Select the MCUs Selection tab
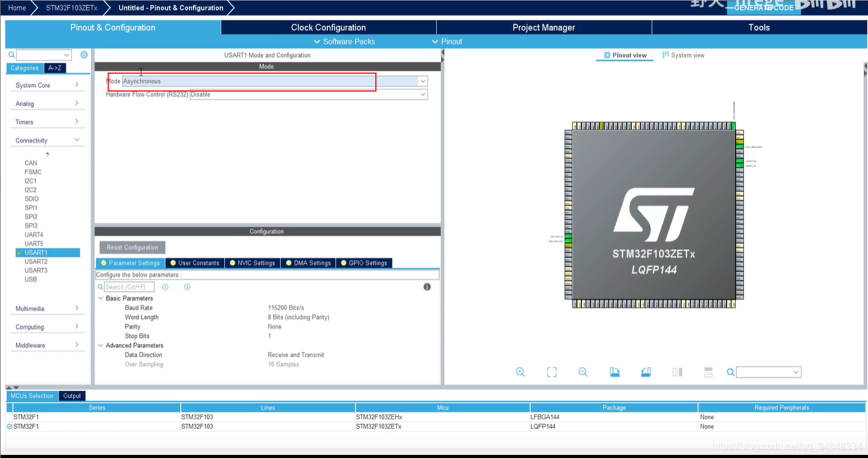Image resolution: width=868 pixels, height=458 pixels. pos(32,396)
